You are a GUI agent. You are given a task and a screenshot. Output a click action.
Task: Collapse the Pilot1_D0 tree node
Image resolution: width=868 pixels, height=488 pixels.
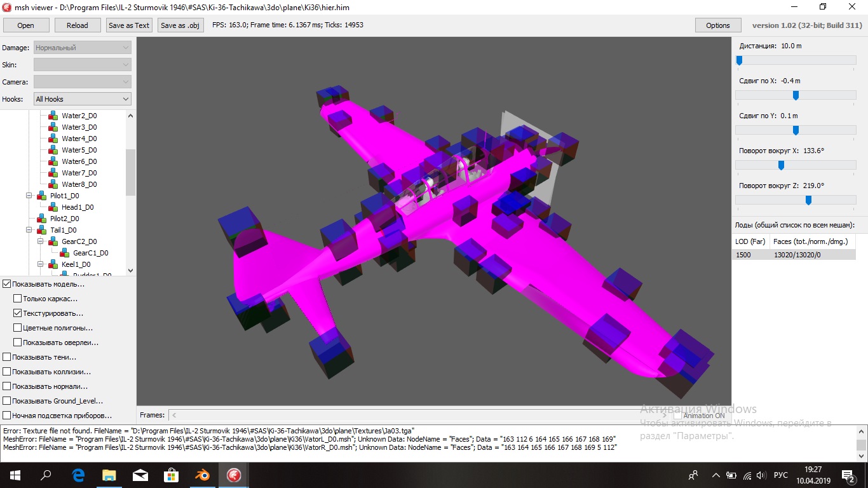point(29,196)
